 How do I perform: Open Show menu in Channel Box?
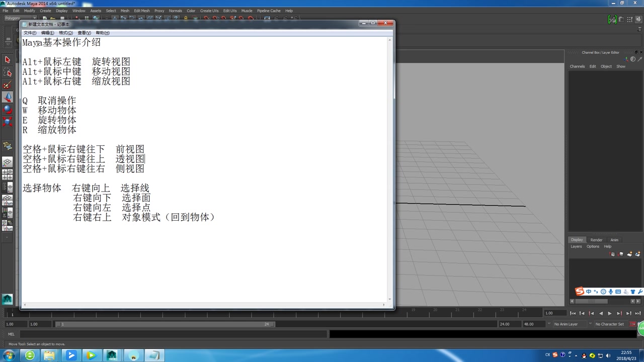pos(621,66)
